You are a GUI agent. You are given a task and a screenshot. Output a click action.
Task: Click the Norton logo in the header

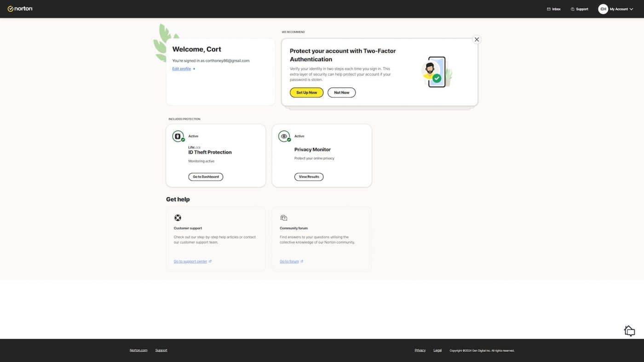(x=20, y=8)
